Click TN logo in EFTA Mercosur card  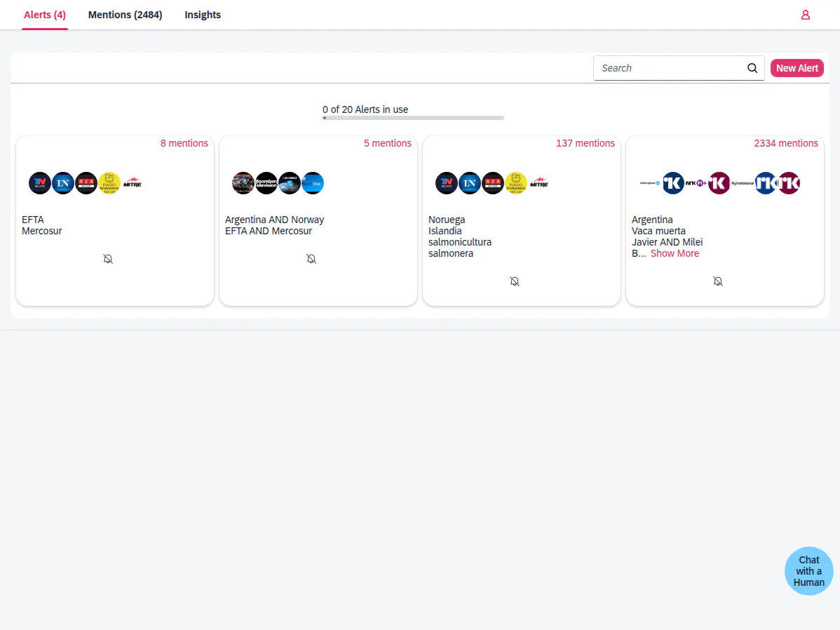40,183
